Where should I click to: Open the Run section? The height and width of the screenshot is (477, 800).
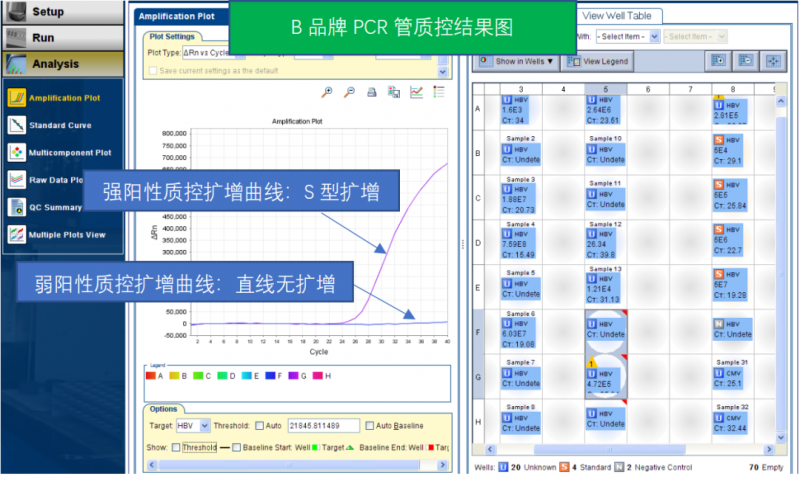tap(62, 38)
